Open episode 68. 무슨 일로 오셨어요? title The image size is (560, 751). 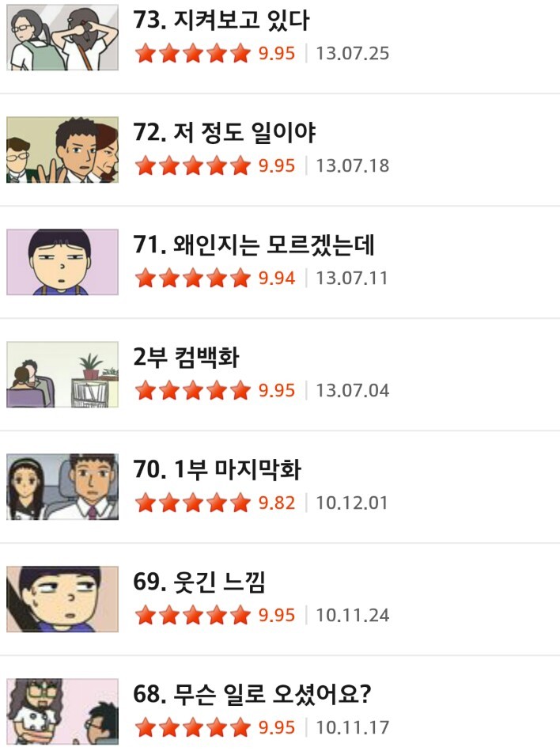[252, 694]
